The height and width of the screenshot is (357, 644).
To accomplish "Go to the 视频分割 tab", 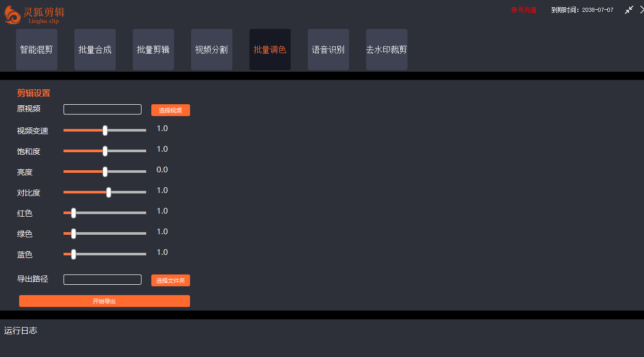I will tap(212, 50).
